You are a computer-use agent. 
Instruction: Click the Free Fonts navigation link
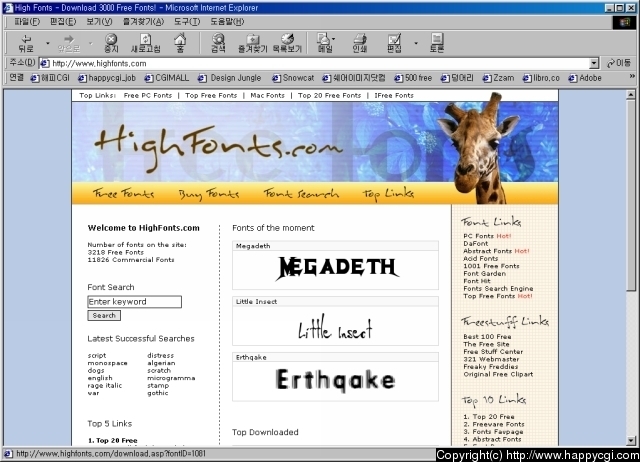tap(123, 193)
